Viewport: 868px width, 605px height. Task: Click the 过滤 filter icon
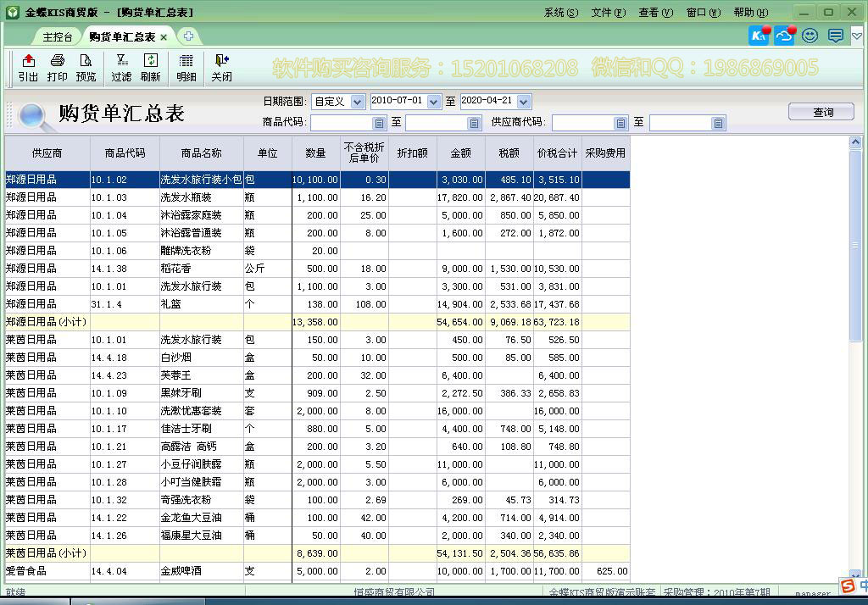(119, 68)
